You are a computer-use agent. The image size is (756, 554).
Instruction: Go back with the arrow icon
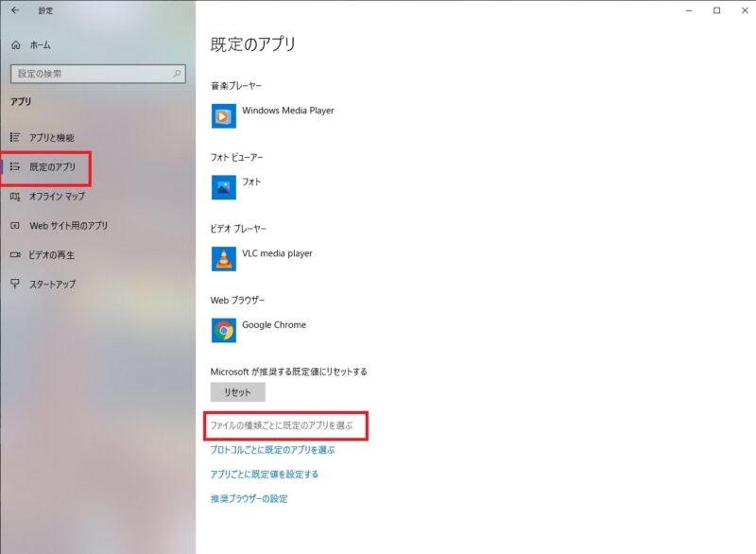15,9
